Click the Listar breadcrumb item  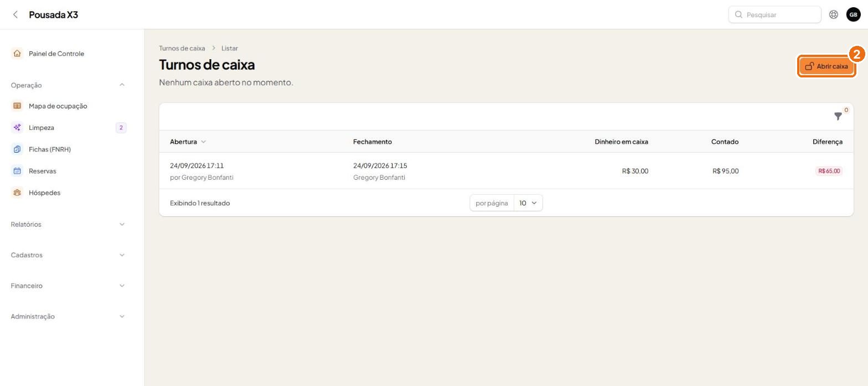tap(230, 48)
